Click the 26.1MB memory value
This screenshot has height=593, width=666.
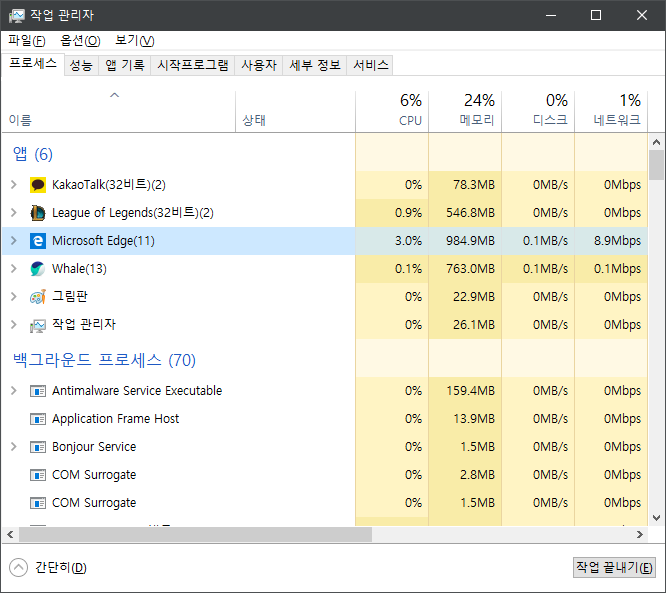[474, 325]
